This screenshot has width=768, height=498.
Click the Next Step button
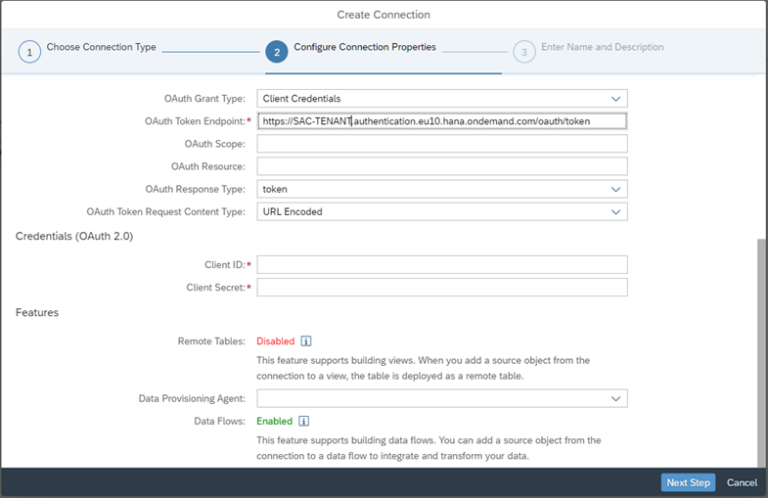click(x=688, y=482)
